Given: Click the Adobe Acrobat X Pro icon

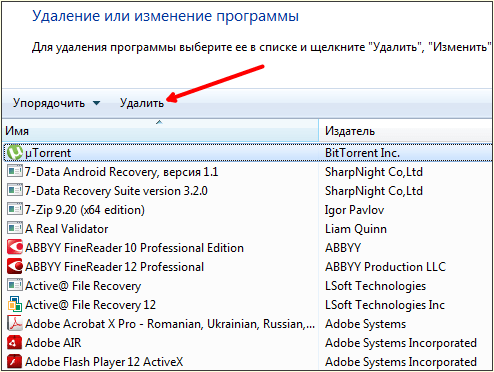Looking at the screenshot, I should (15, 324).
